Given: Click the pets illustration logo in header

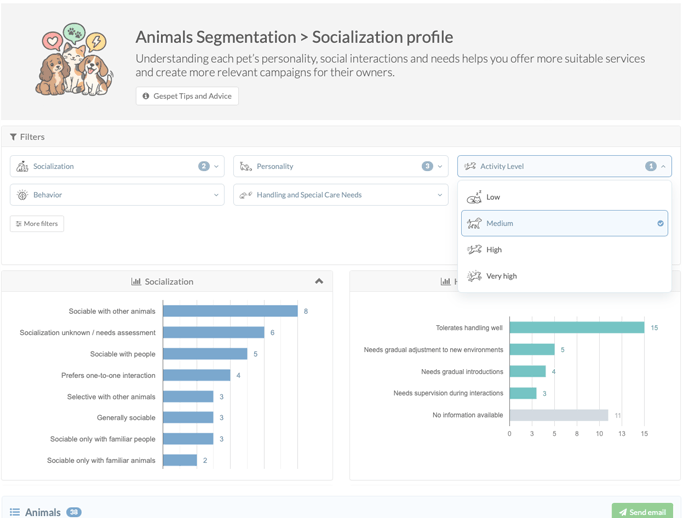Looking at the screenshot, I should [x=74, y=60].
